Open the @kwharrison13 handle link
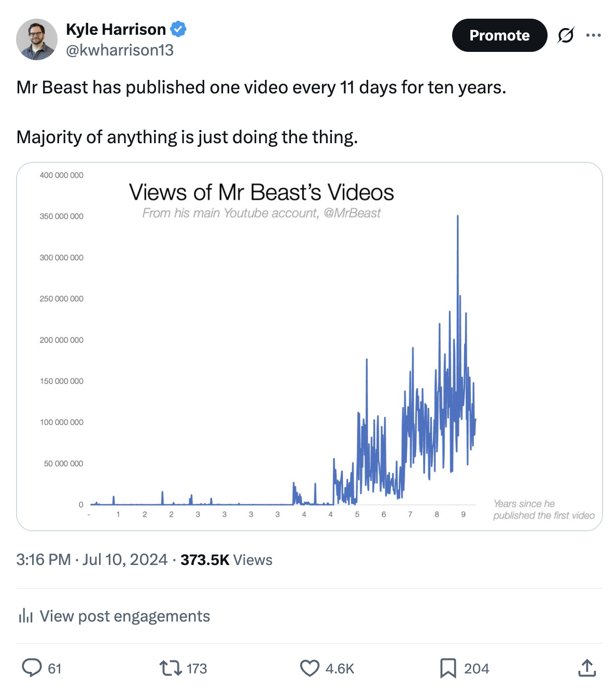 click(120, 50)
